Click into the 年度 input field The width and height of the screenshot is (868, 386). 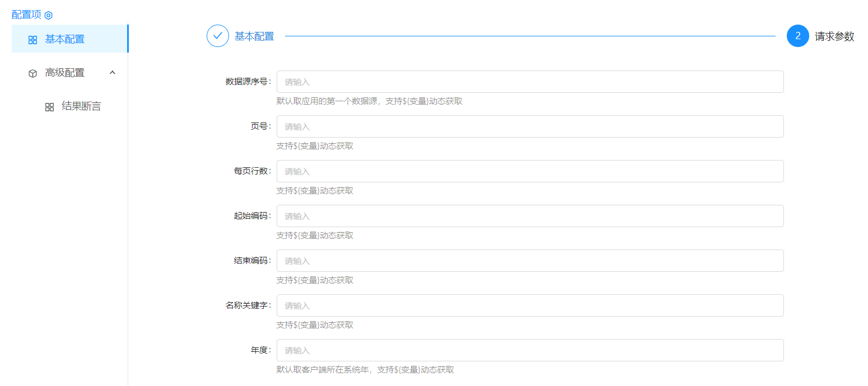click(x=530, y=350)
